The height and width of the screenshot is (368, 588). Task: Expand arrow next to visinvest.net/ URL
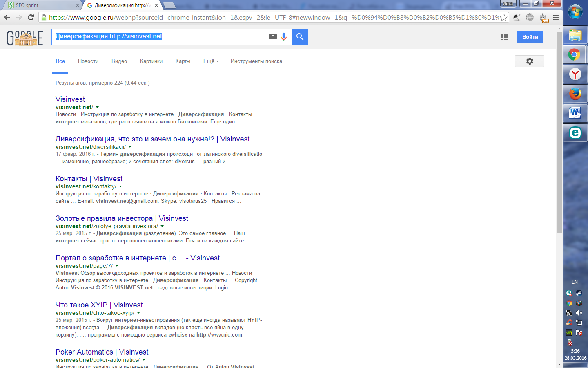click(x=97, y=107)
